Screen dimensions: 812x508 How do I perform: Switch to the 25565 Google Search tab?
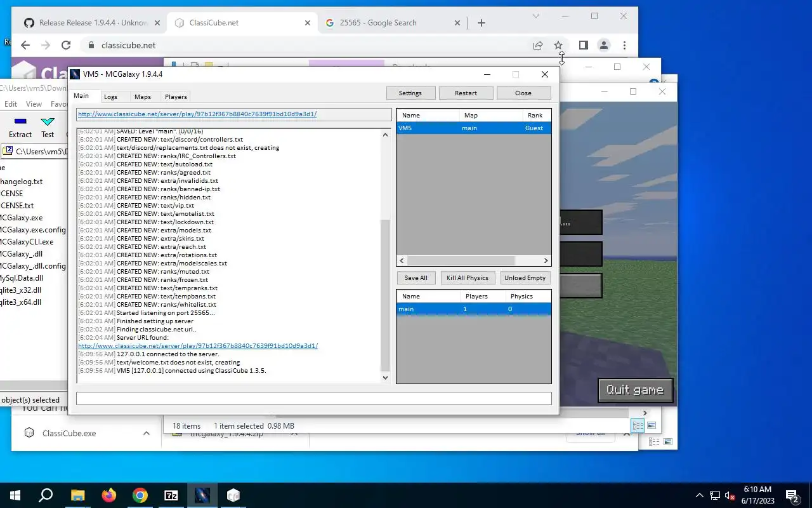click(392, 23)
